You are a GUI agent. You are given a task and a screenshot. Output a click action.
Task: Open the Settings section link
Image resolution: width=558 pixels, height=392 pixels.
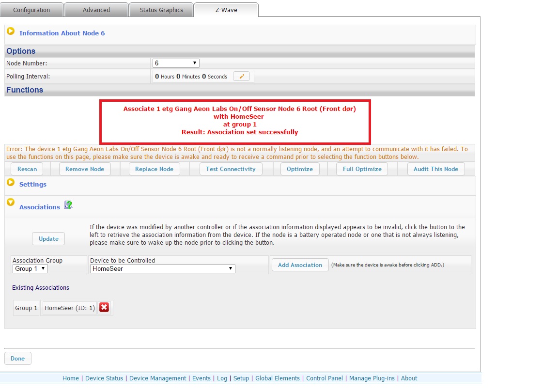coord(33,185)
